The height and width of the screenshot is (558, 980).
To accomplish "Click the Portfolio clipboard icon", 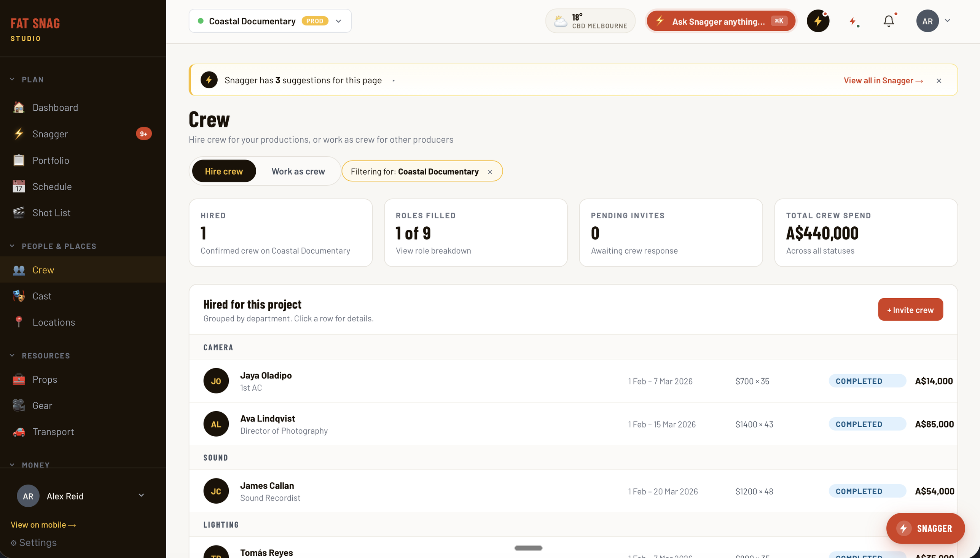I will click(19, 160).
